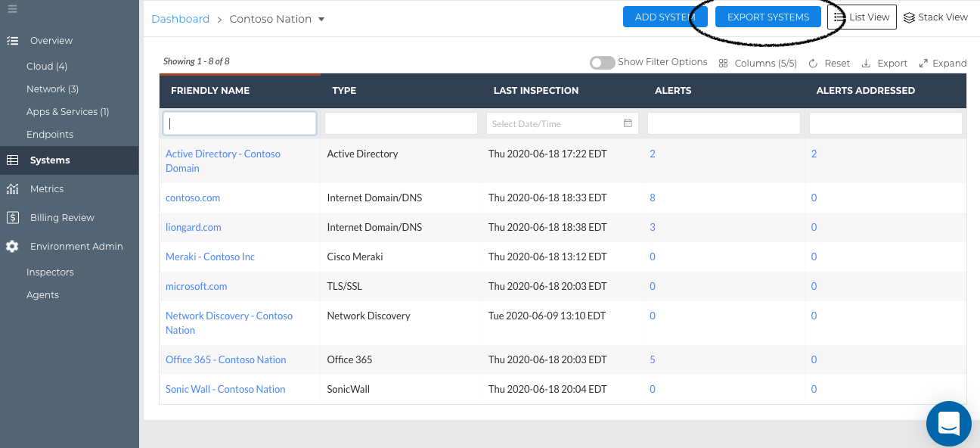The height and width of the screenshot is (448, 980).
Task: Open Office 365 - Contoso Nation system
Action: (x=226, y=360)
